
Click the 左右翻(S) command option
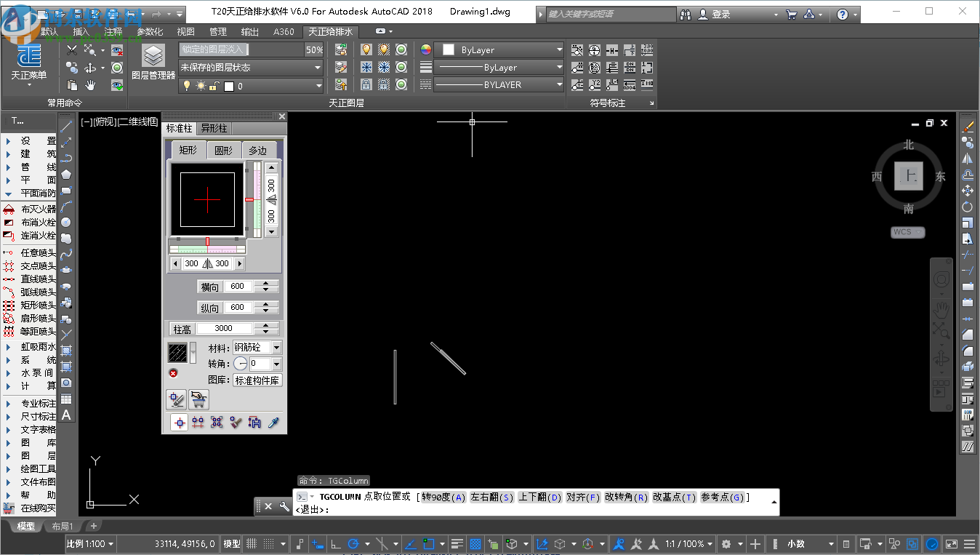[491, 497]
